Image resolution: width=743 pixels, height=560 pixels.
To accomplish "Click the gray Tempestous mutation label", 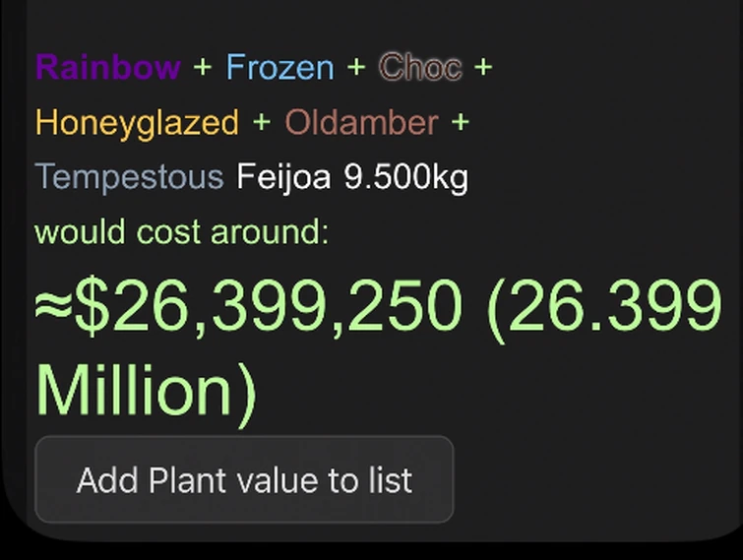I will [130, 178].
